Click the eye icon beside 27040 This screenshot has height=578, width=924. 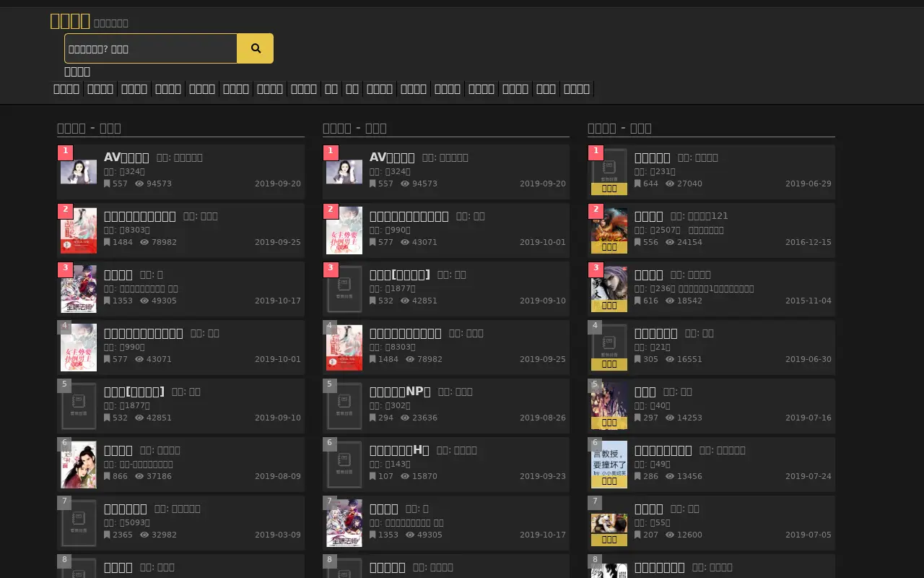[670, 184]
